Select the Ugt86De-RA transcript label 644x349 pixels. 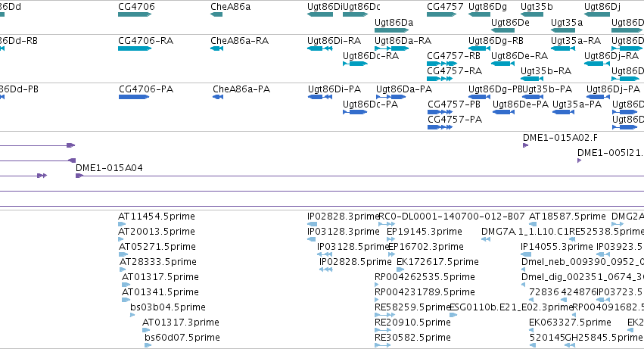pyautogui.click(x=520, y=55)
